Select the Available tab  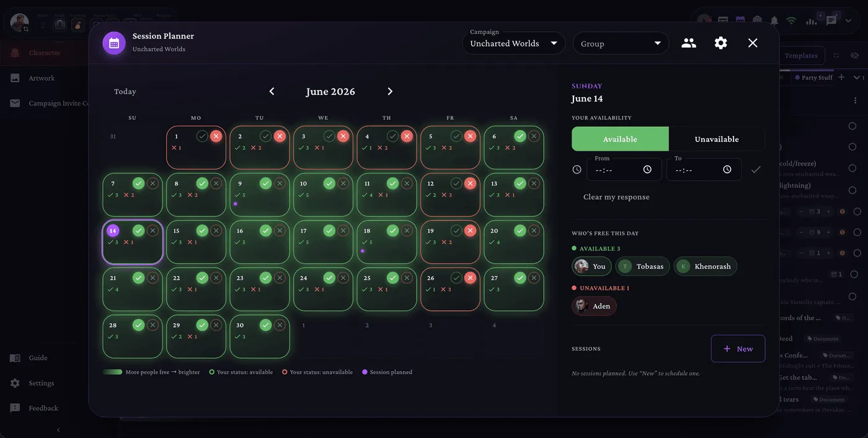coord(620,139)
